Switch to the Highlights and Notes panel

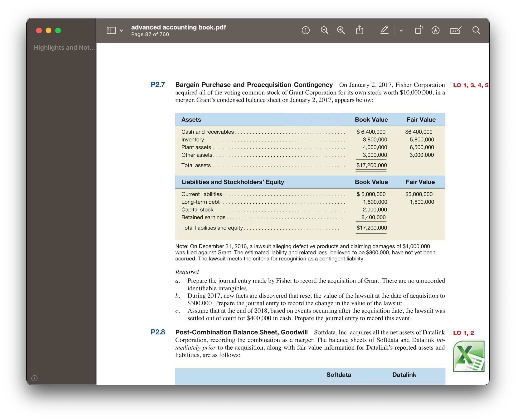63,48
